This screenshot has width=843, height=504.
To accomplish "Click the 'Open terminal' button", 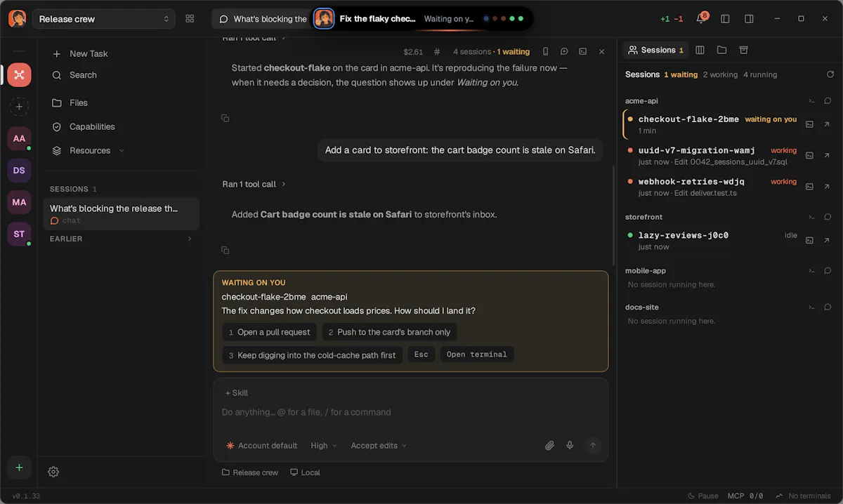I will 477,354.
